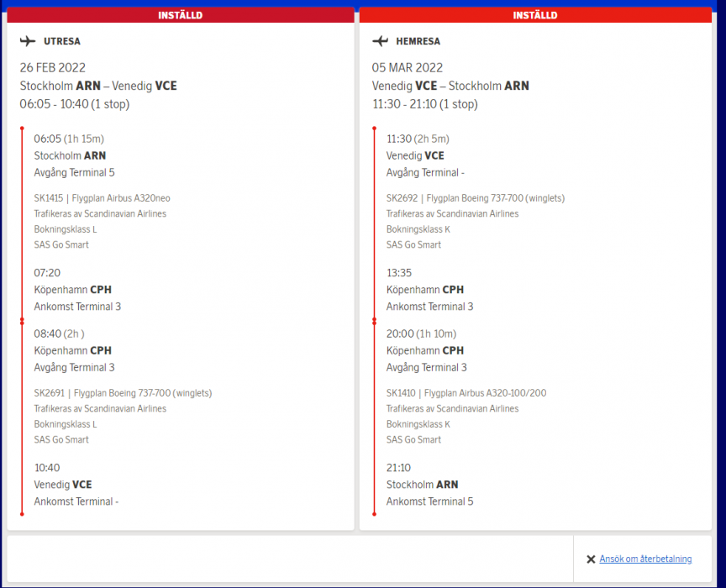The image size is (726, 588).
Task: Select the outbound Copenhagen stopover timeline dot
Action: 22,321
